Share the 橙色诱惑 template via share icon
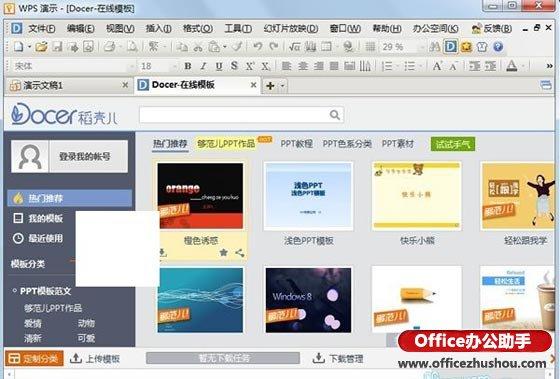Image resolution: width=560 pixels, height=379 pixels. (240, 253)
